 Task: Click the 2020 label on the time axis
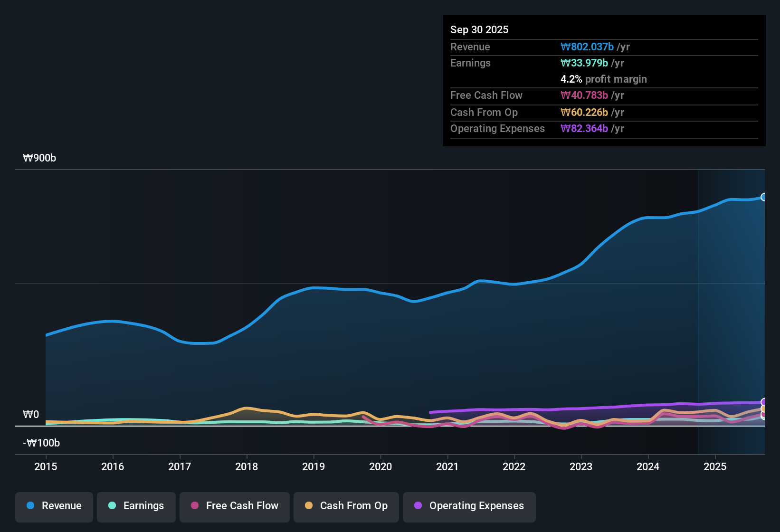point(380,467)
